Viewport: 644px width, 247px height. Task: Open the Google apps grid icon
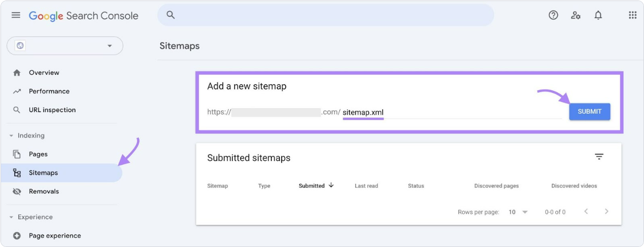click(x=632, y=15)
